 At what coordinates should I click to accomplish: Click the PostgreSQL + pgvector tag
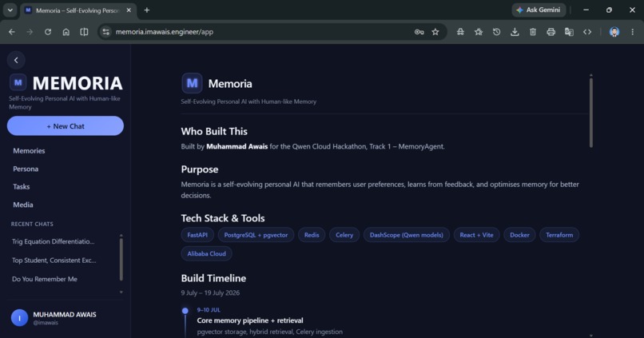(256, 235)
